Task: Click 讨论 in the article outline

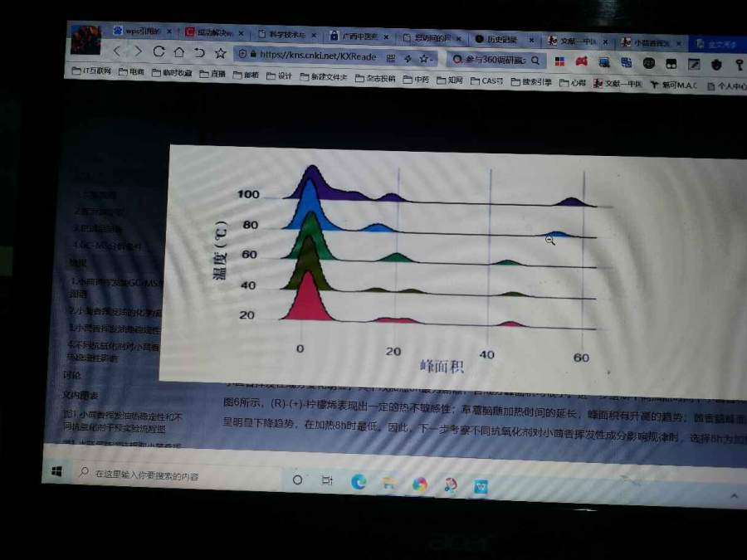Action: tap(72, 374)
